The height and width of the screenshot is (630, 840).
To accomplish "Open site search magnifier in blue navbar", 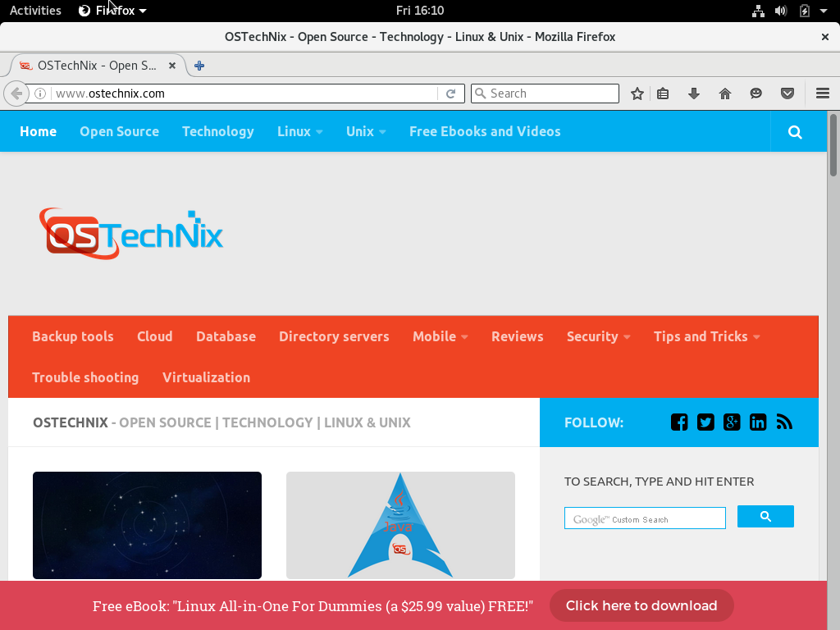I will tap(795, 132).
